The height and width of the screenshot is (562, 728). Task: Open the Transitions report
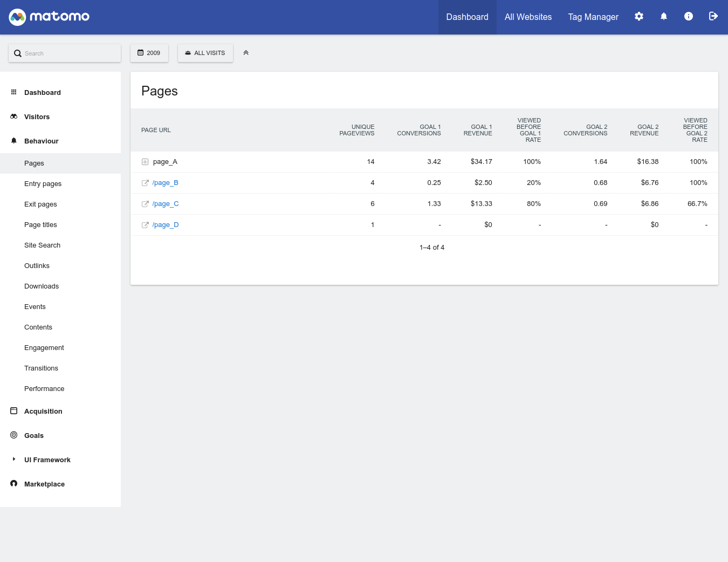click(x=41, y=368)
